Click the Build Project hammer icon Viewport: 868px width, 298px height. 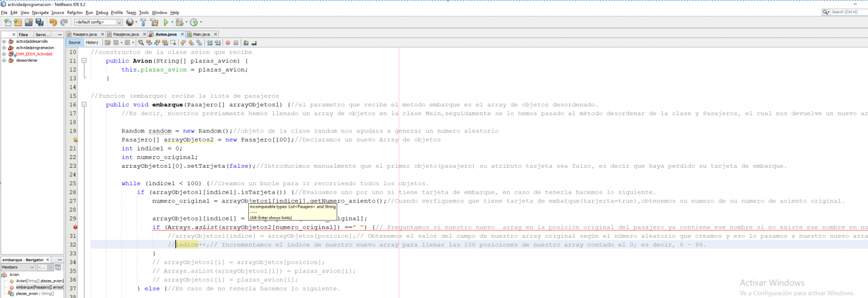click(143, 22)
